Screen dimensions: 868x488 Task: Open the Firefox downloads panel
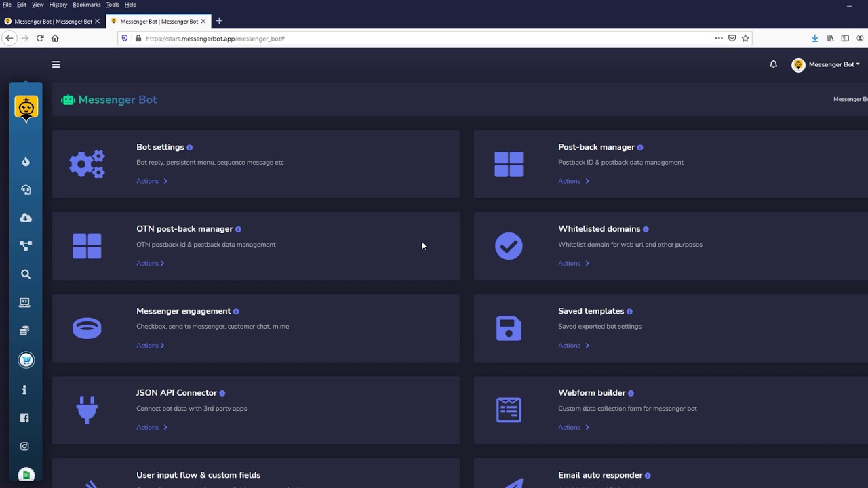coord(815,39)
